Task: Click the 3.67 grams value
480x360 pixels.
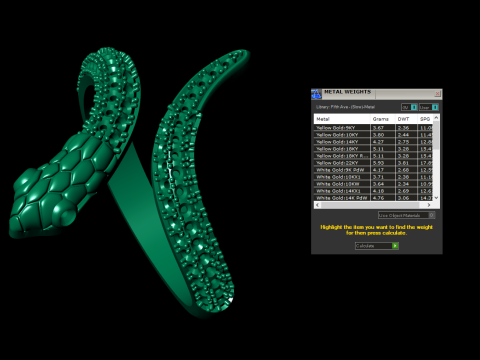Action: [x=378, y=128]
